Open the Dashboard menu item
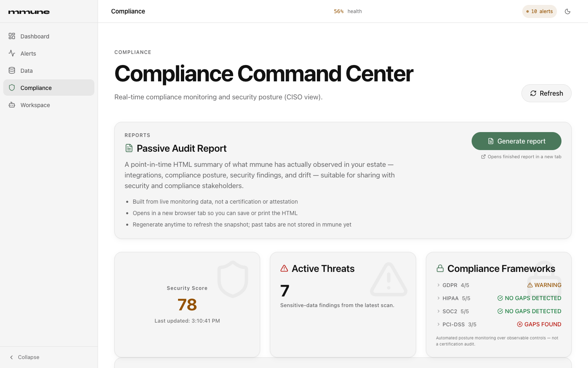Screen dimensions: 588x368 (49, 36)
